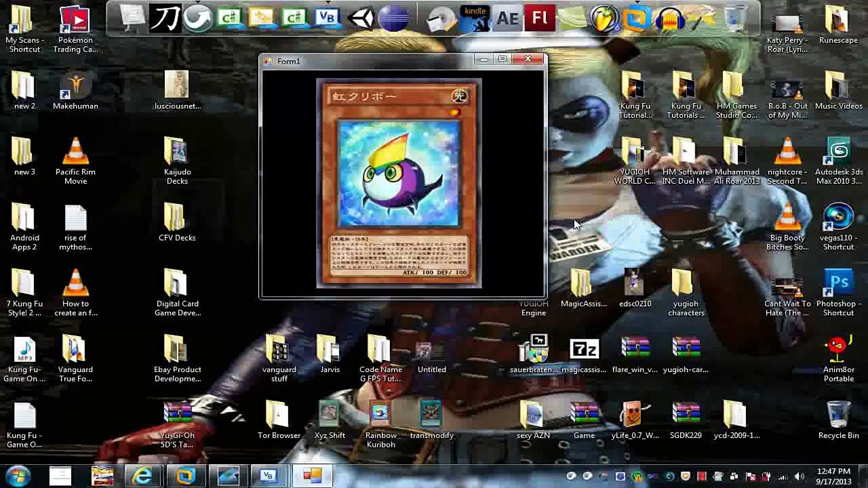
Task: Open Music Videos folder
Action: (839, 90)
